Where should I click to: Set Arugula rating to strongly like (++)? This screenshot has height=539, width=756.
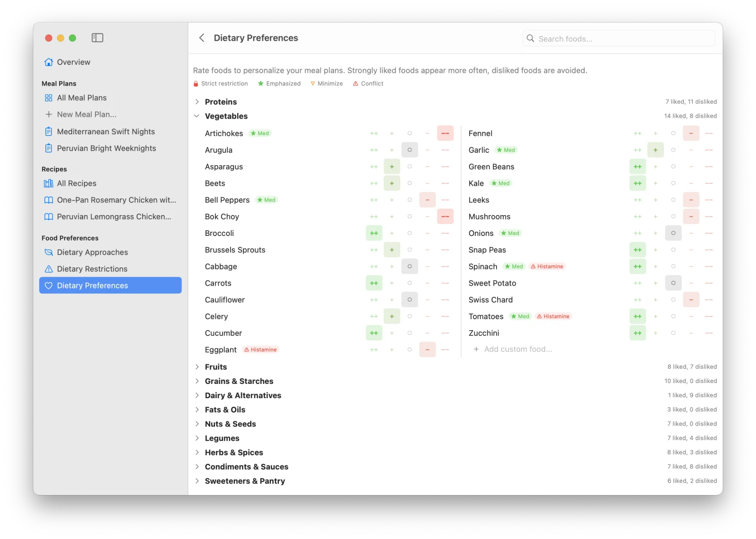[x=374, y=150]
